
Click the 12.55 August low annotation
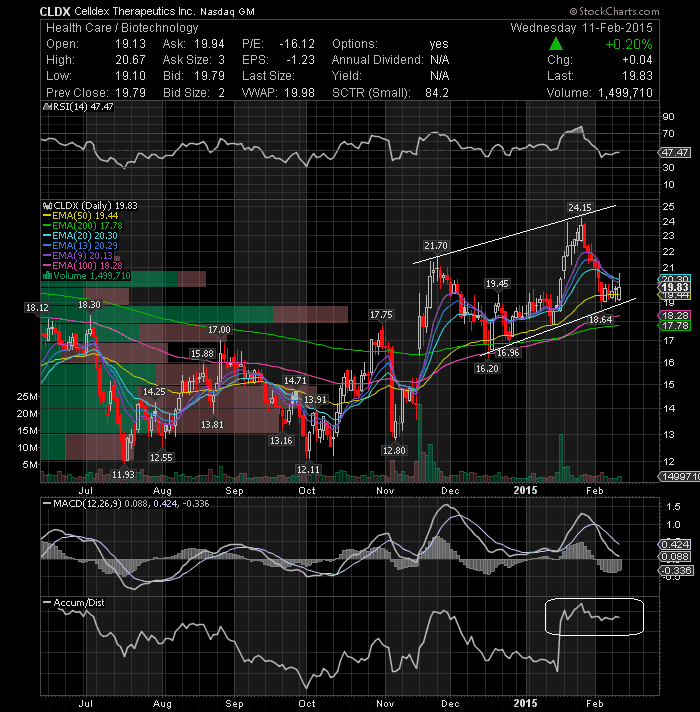point(161,457)
